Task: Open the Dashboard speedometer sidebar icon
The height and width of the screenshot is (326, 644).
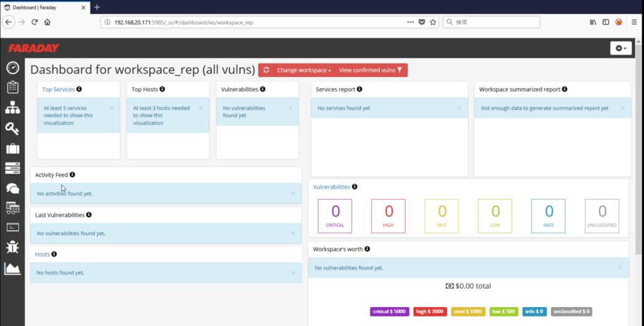Action: tap(13, 68)
